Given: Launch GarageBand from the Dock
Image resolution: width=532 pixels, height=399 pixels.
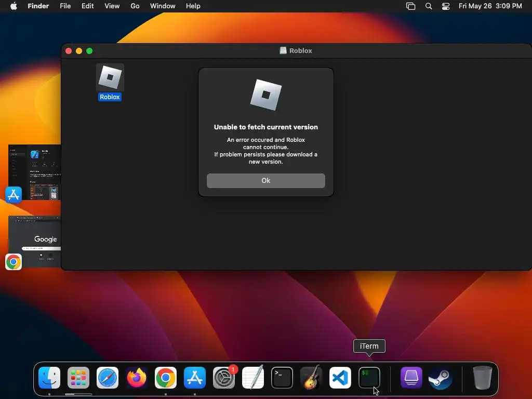Looking at the screenshot, I should click(311, 377).
